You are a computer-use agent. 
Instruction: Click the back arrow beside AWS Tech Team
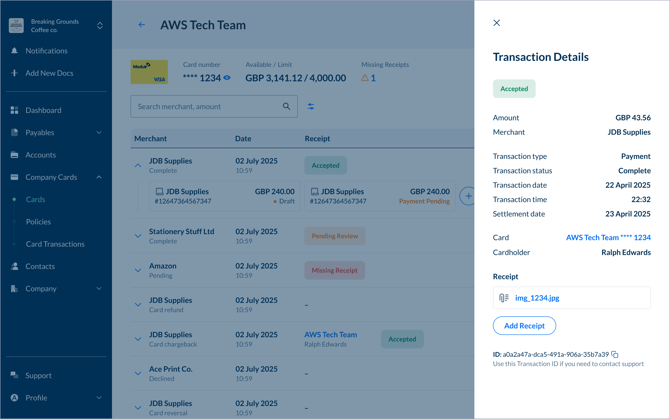(142, 25)
